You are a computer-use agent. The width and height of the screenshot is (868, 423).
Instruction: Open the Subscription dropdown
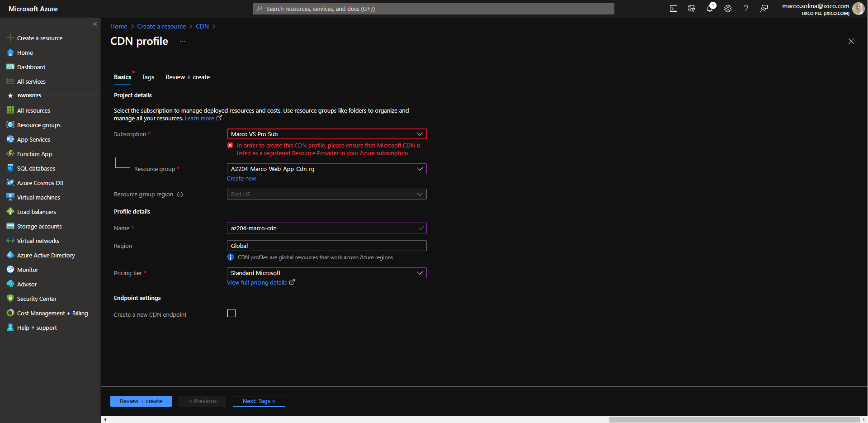pos(326,134)
